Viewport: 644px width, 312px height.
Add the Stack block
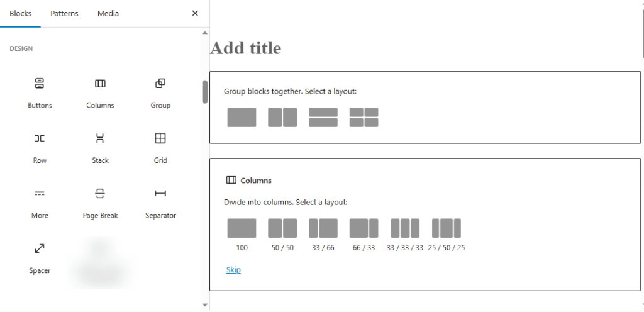100,147
